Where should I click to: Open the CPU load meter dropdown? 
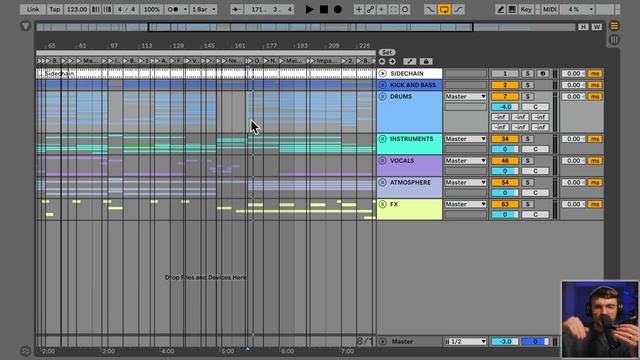coord(577,9)
